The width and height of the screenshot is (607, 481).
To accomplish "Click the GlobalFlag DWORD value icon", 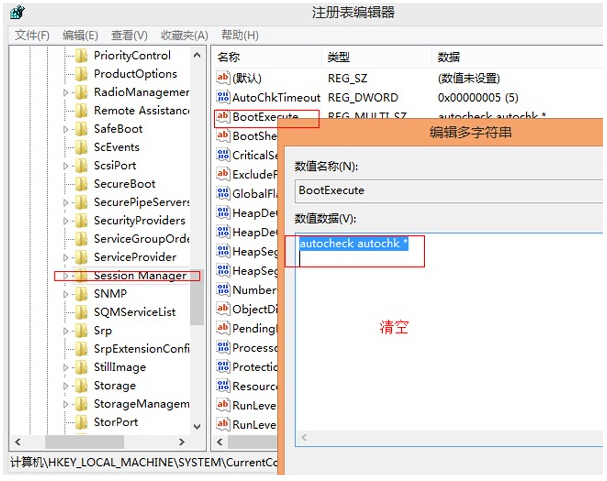I will (223, 193).
